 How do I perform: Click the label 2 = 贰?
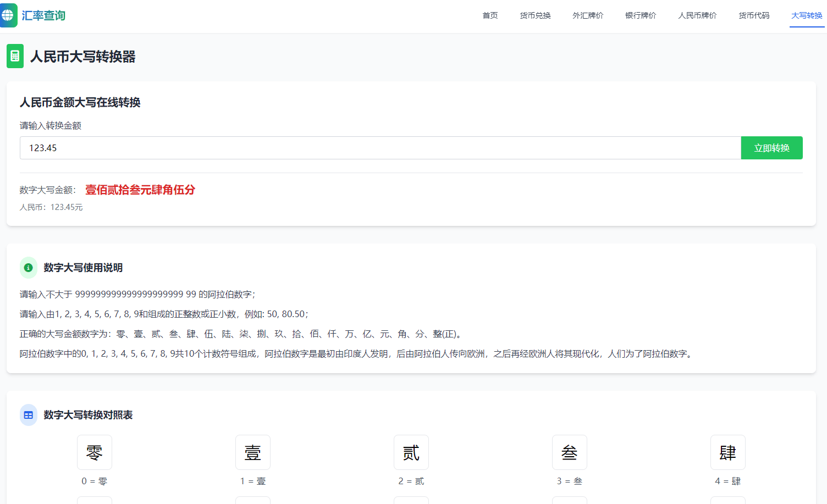click(411, 481)
